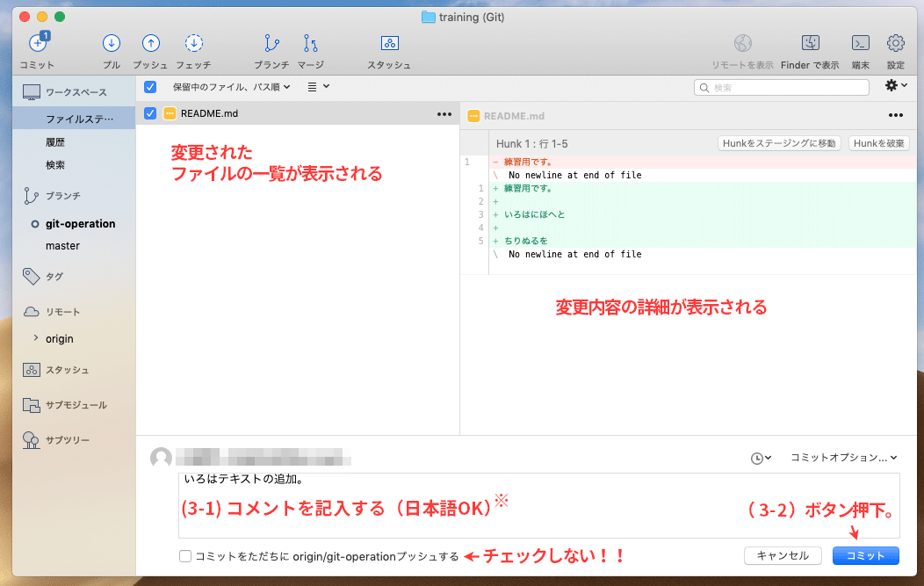The image size is (924, 586).
Task: Open the list view mode dropdown
Action: coord(318,87)
